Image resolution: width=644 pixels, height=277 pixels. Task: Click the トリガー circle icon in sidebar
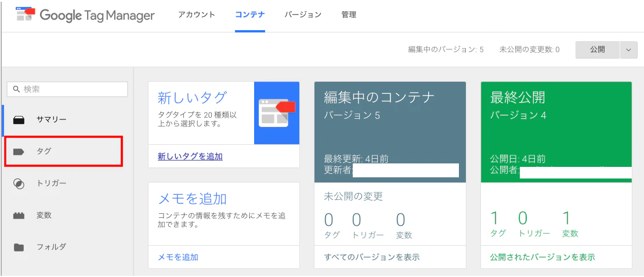coord(19,184)
